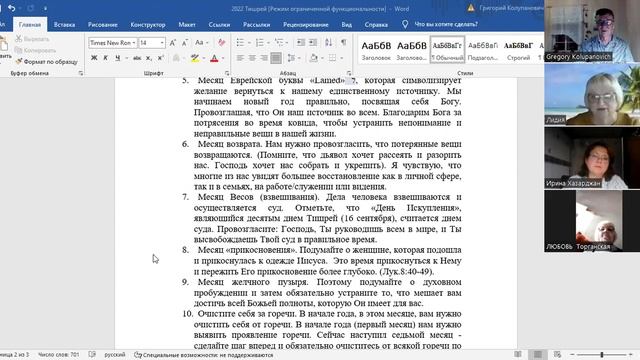Open the Конструктор ribbon tab
This screenshot has width=640, height=360.
click(148, 24)
